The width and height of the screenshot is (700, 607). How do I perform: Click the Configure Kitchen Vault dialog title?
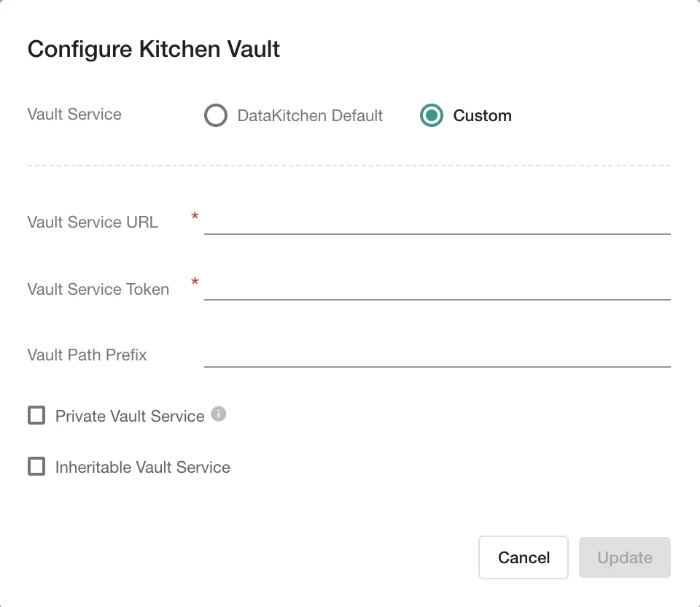click(153, 49)
